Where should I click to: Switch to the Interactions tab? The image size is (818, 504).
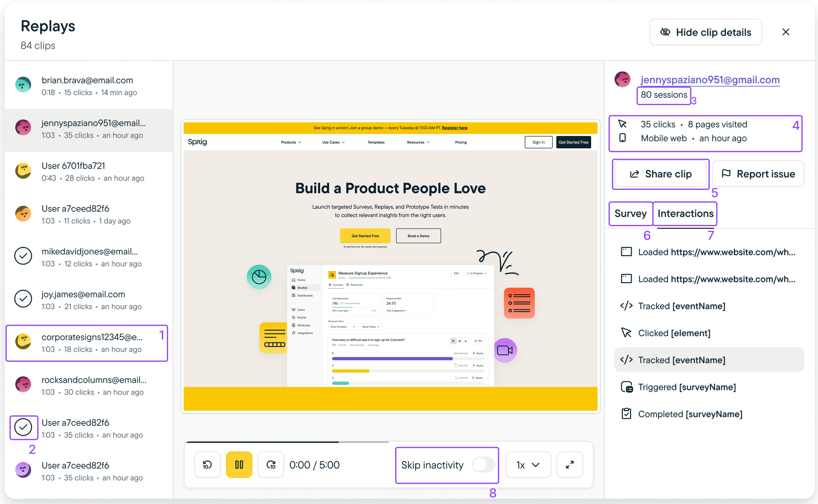click(685, 214)
